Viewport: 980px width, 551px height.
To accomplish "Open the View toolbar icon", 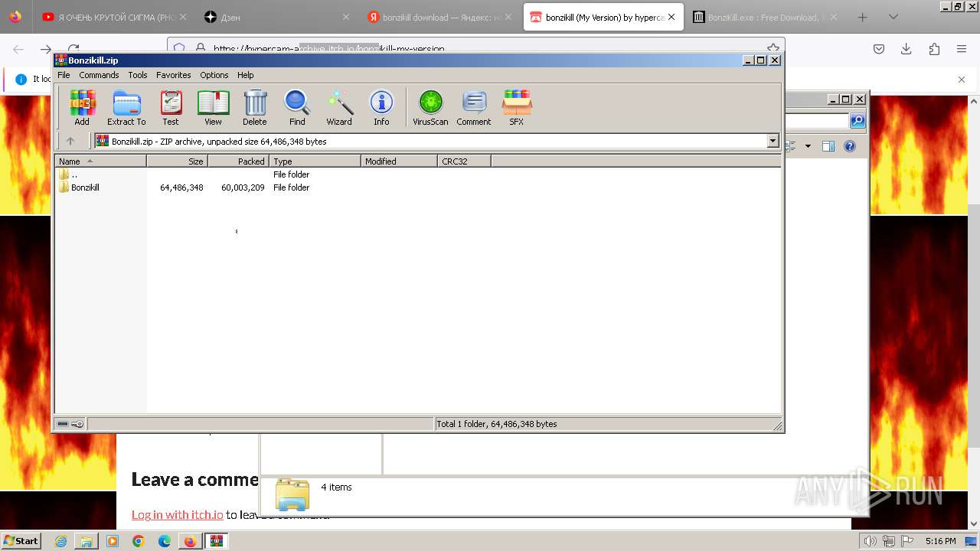I will click(213, 107).
